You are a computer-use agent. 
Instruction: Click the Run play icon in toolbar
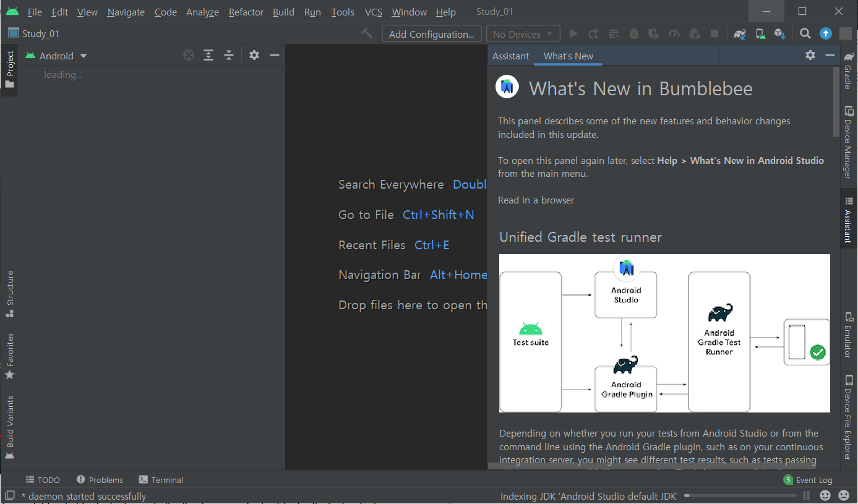(574, 34)
